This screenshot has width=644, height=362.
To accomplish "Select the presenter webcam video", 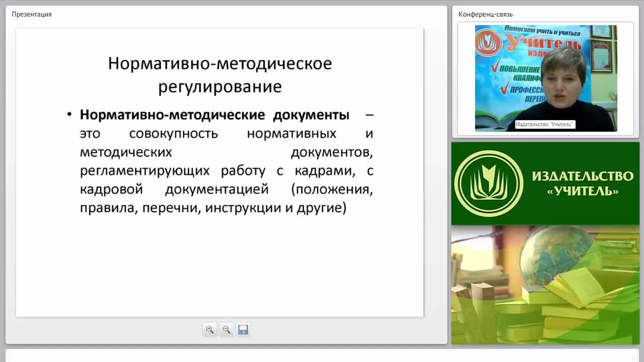I will click(x=546, y=78).
